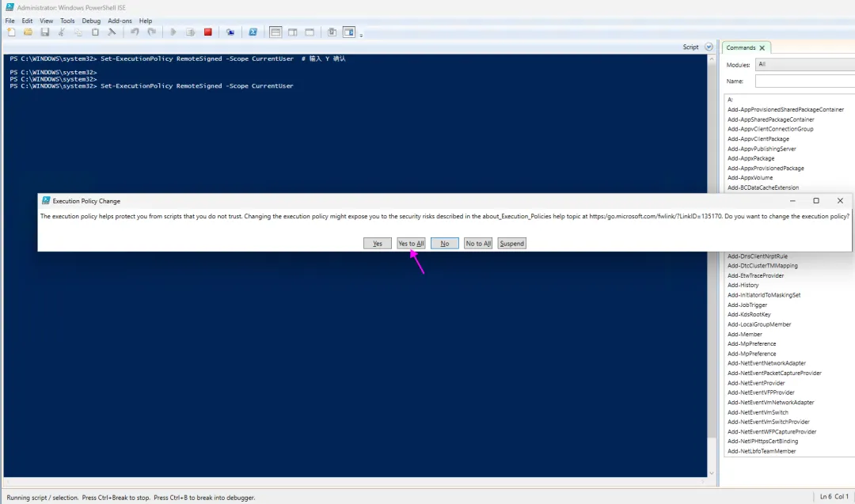855x504 pixels.
Task: Select Add-AppxVolume command
Action: (x=750, y=177)
